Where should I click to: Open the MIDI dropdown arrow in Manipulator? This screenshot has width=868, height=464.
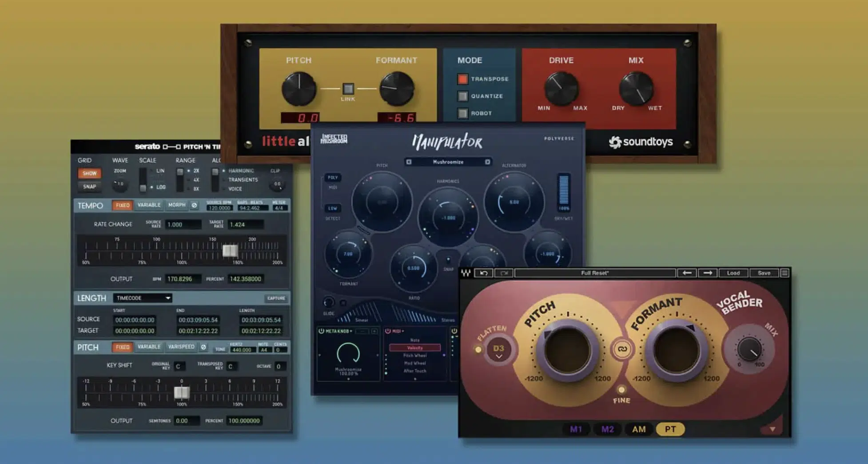point(403,331)
